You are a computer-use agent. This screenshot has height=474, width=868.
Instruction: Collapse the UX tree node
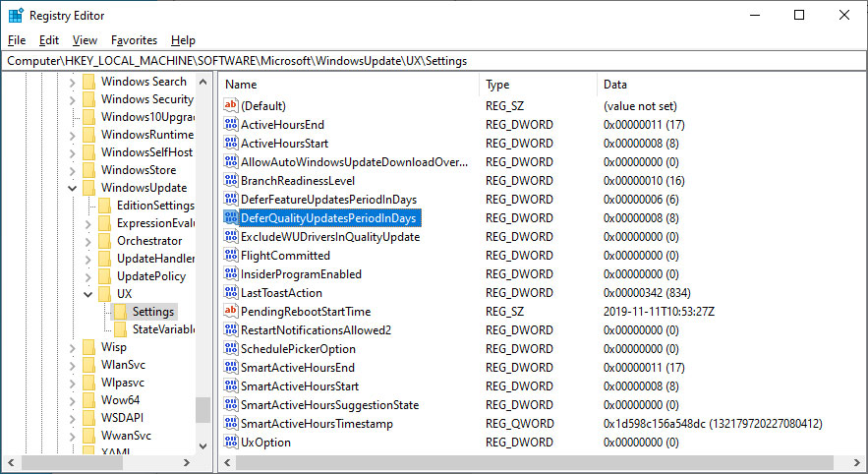click(x=87, y=295)
